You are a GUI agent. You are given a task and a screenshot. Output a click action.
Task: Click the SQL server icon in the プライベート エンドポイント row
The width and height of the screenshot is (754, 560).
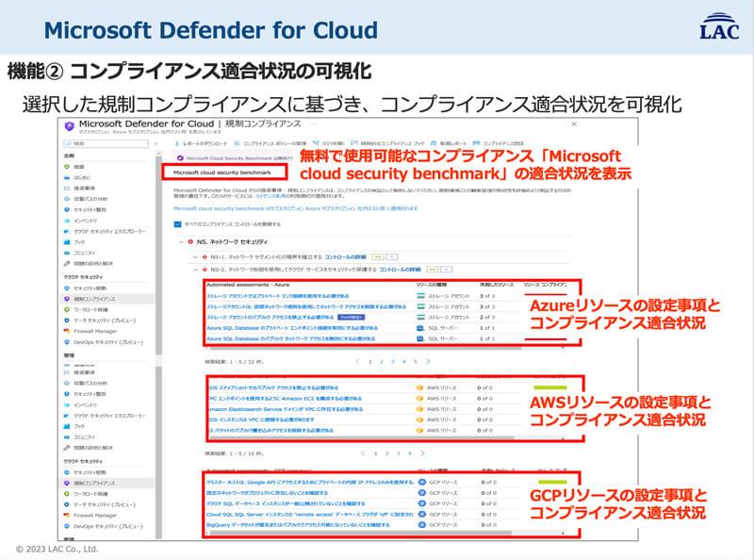420,328
